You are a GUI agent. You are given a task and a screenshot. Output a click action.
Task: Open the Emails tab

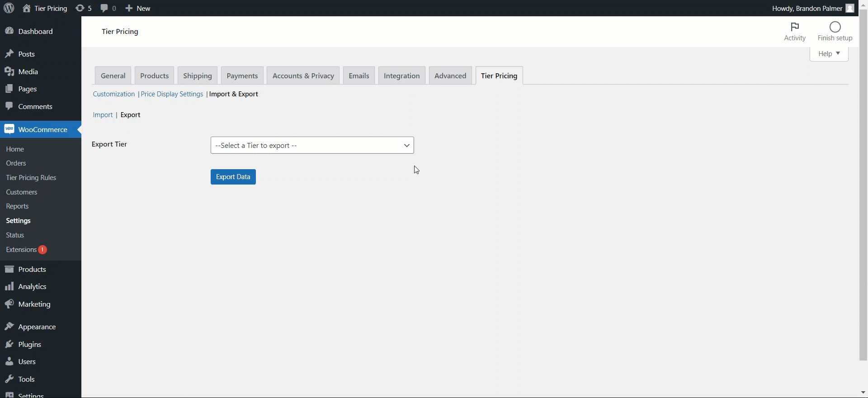(359, 76)
